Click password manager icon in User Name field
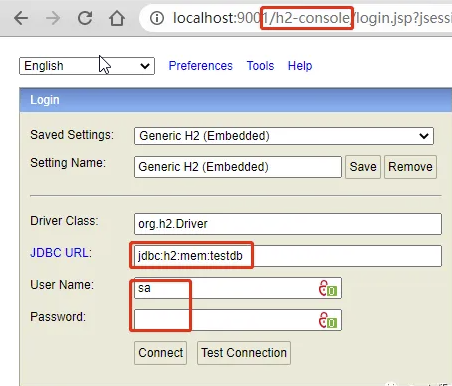 click(x=328, y=288)
